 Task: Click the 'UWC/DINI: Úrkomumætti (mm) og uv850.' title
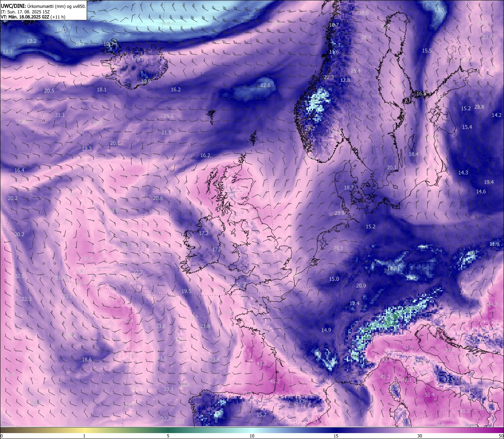tap(43, 6)
